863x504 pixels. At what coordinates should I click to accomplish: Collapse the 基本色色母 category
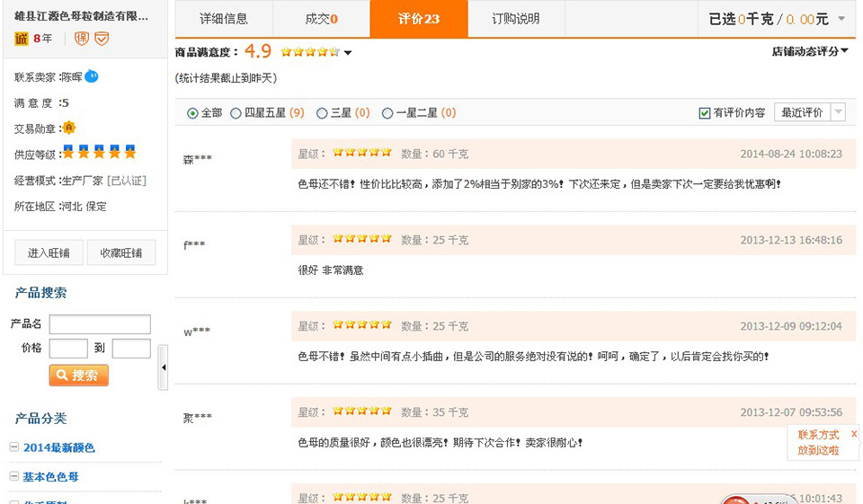coord(14,476)
